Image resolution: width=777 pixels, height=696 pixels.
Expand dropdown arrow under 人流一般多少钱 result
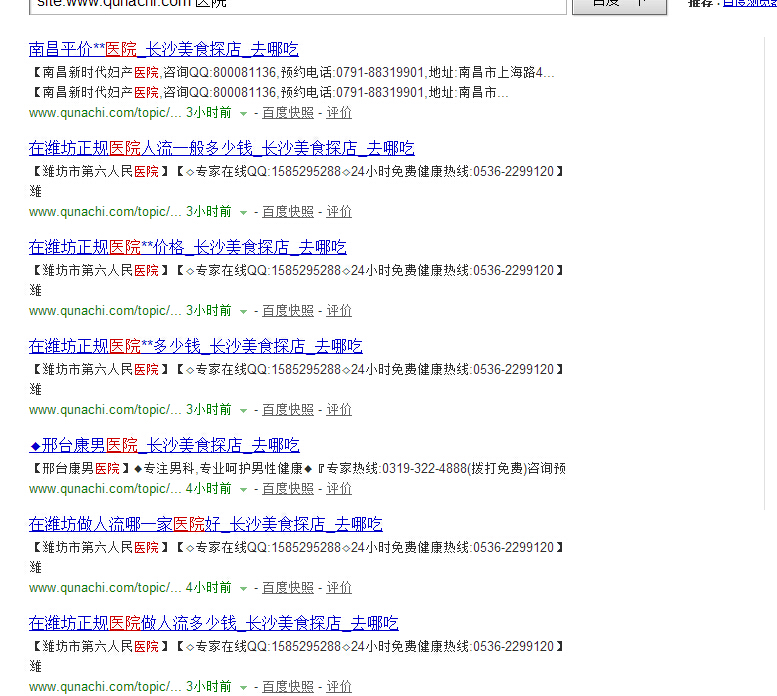243,213
